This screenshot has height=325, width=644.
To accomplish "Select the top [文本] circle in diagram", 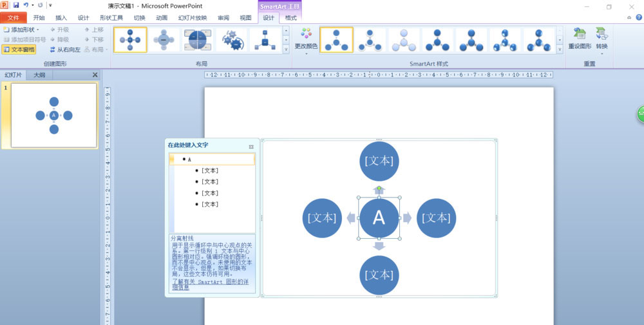I will 379,161.
